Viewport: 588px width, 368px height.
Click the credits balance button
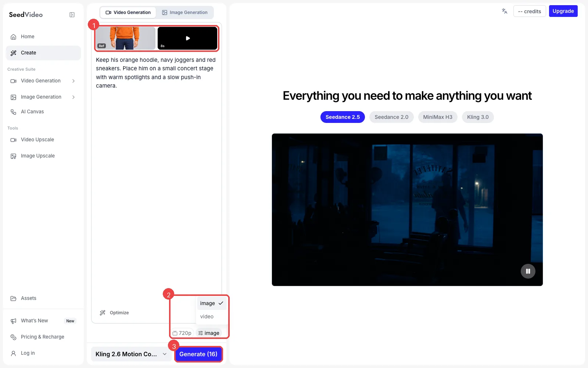pyautogui.click(x=530, y=11)
